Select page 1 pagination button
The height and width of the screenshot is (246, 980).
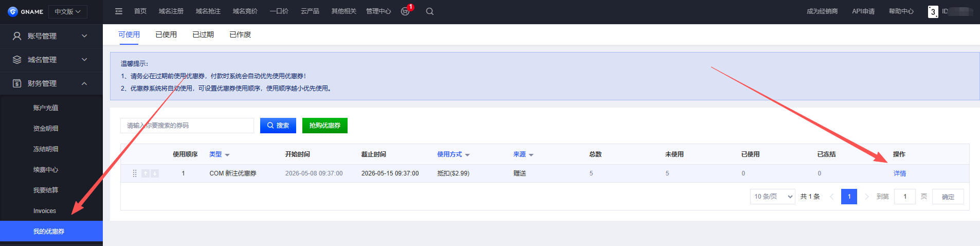click(849, 197)
